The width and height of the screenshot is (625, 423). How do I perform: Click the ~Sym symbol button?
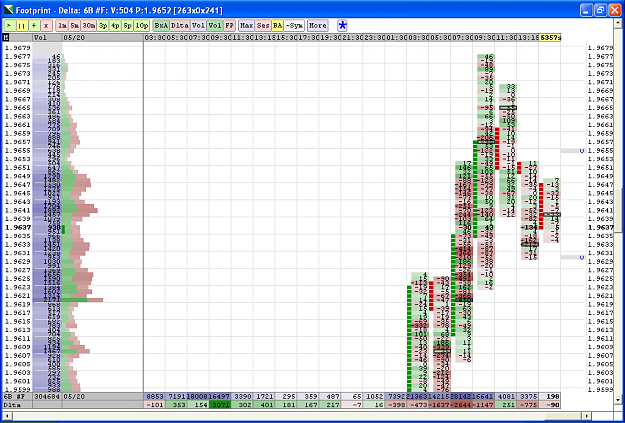pyautogui.click(x=294, y=26)
